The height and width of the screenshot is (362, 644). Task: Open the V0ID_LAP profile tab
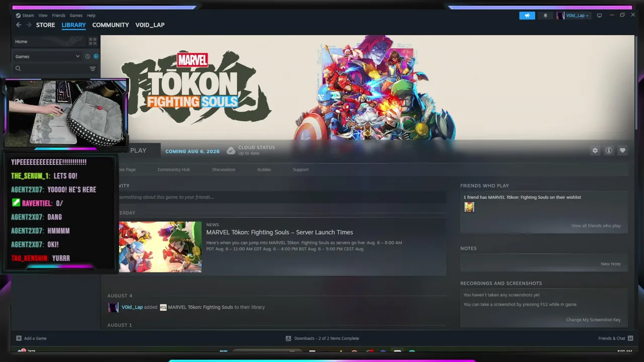[x=150, y=25]
